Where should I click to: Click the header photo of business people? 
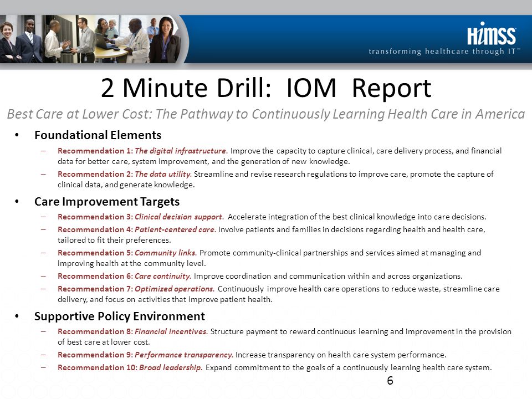pos(93,39)
